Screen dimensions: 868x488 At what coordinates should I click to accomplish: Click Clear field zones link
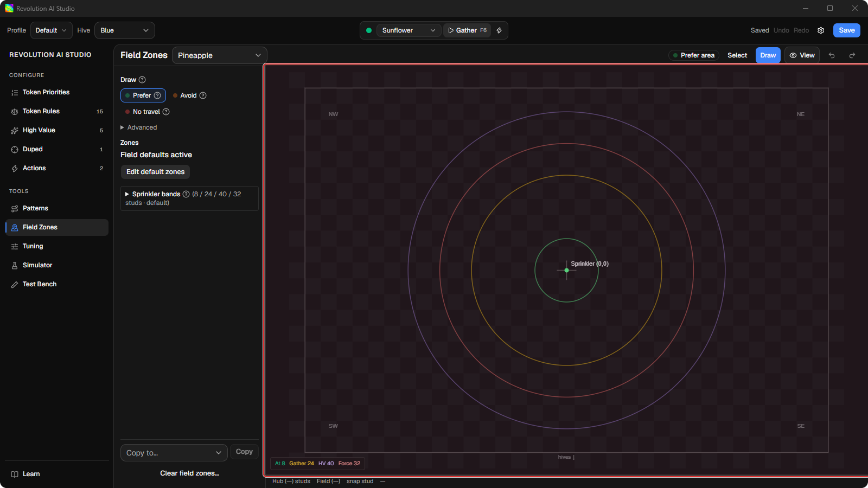[189, 473]
